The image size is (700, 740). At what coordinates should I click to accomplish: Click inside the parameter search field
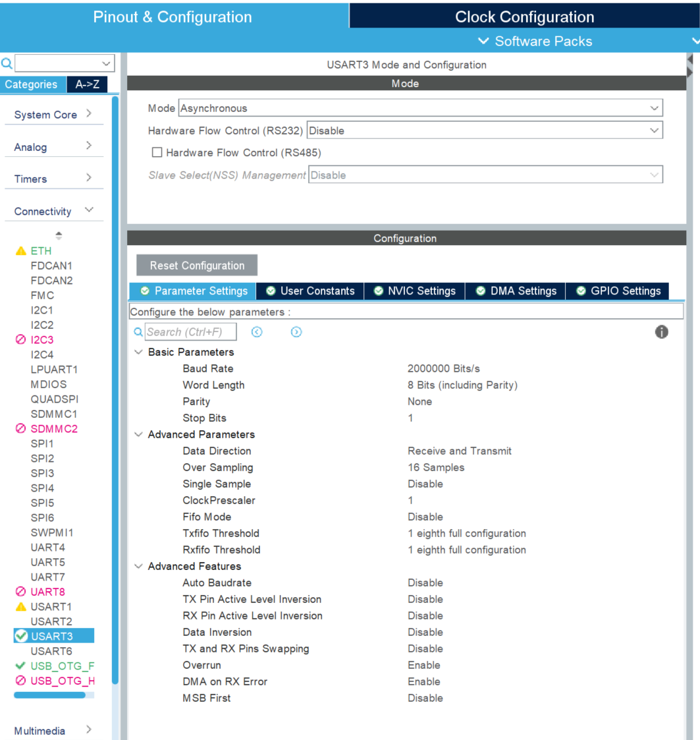pos(190,331)
